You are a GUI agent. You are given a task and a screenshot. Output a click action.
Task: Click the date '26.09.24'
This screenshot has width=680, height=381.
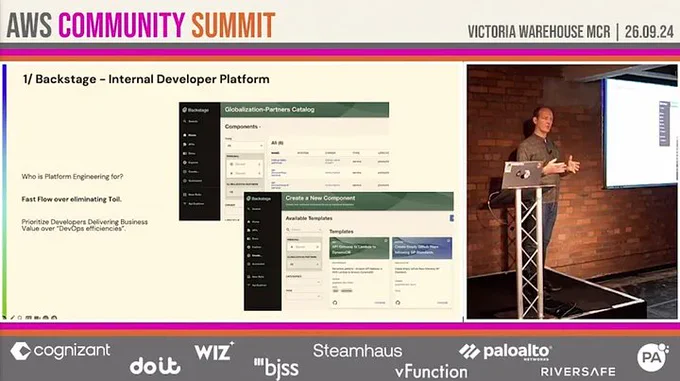[649, 32]
